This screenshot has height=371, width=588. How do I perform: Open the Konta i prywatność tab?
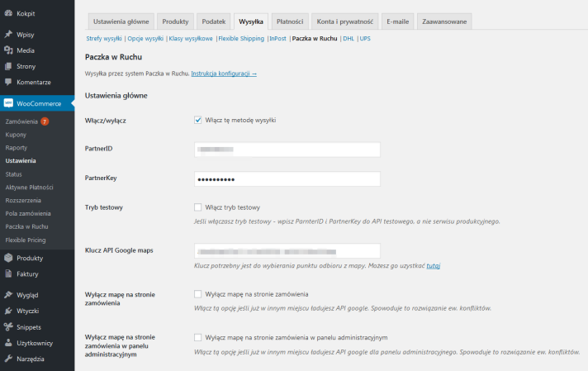[x=345, y=21]
